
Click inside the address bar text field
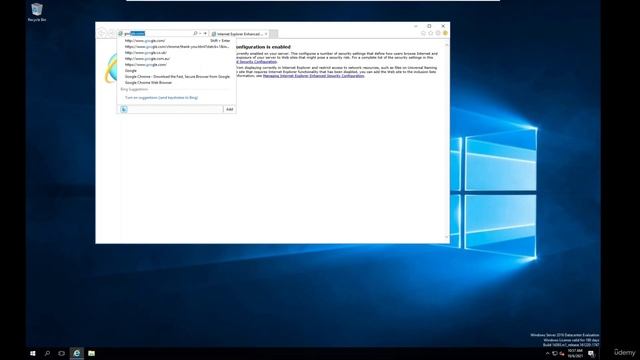click(x=158, y=33)
